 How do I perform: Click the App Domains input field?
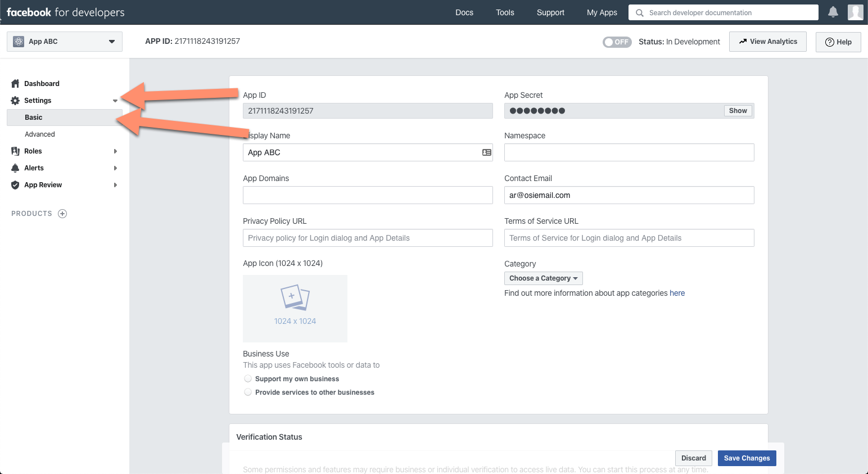368,195
